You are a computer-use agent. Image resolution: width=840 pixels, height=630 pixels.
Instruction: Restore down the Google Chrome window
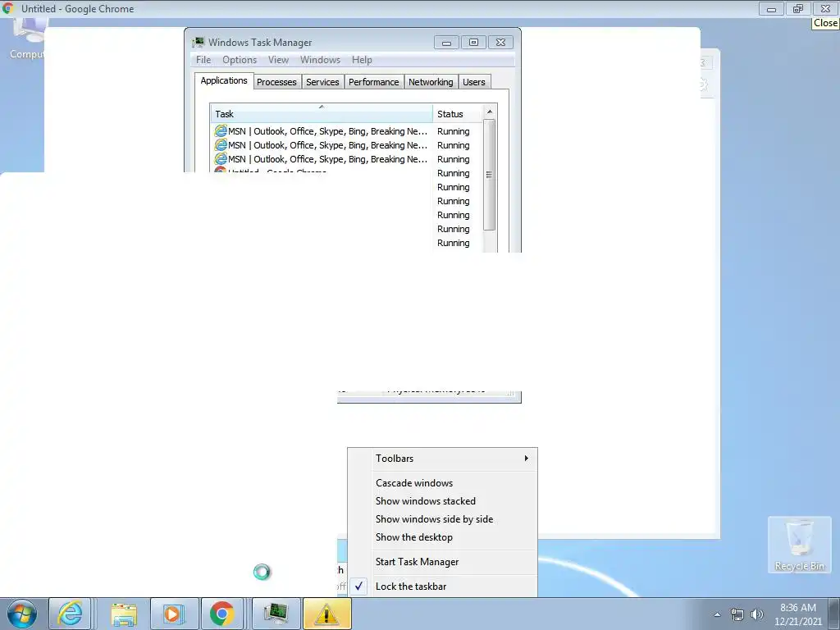click(798, 8)
